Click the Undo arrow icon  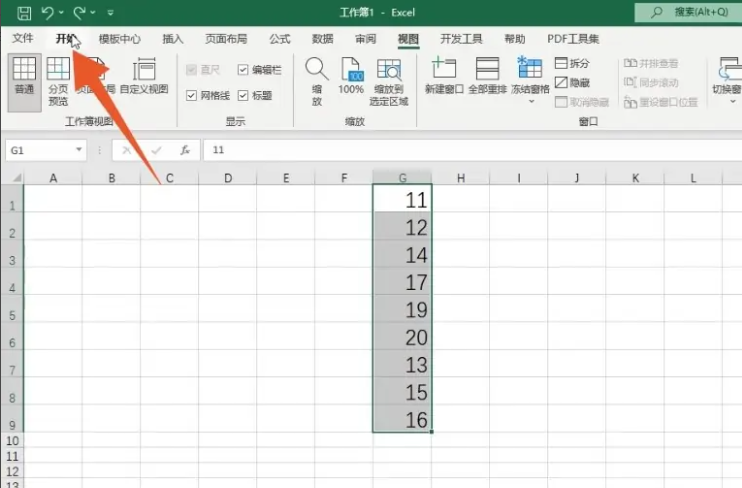(x=48, y=13)
